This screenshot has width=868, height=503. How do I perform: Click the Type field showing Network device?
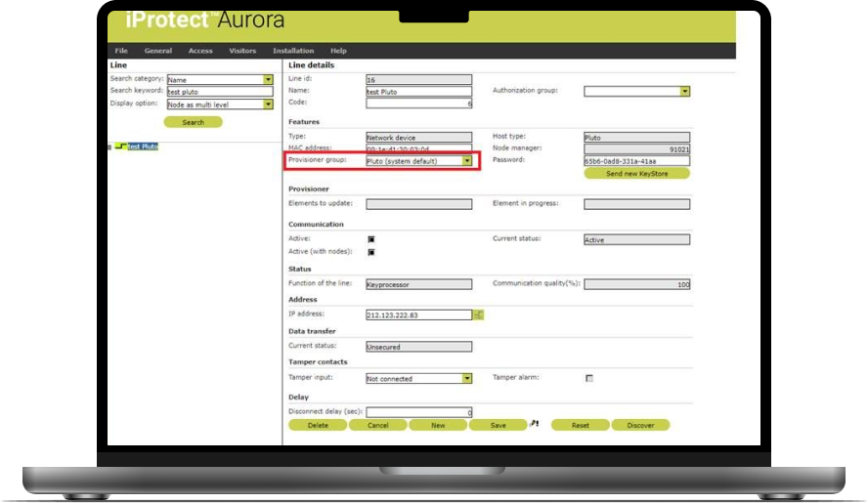point(419,138)
